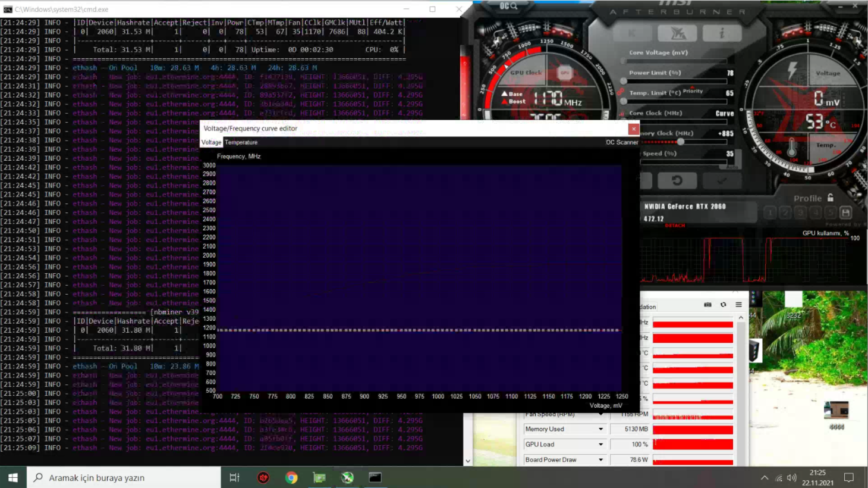Select profile slot 5 in Afterburner
Screen dimensions: 868x488
click(831, 212)
